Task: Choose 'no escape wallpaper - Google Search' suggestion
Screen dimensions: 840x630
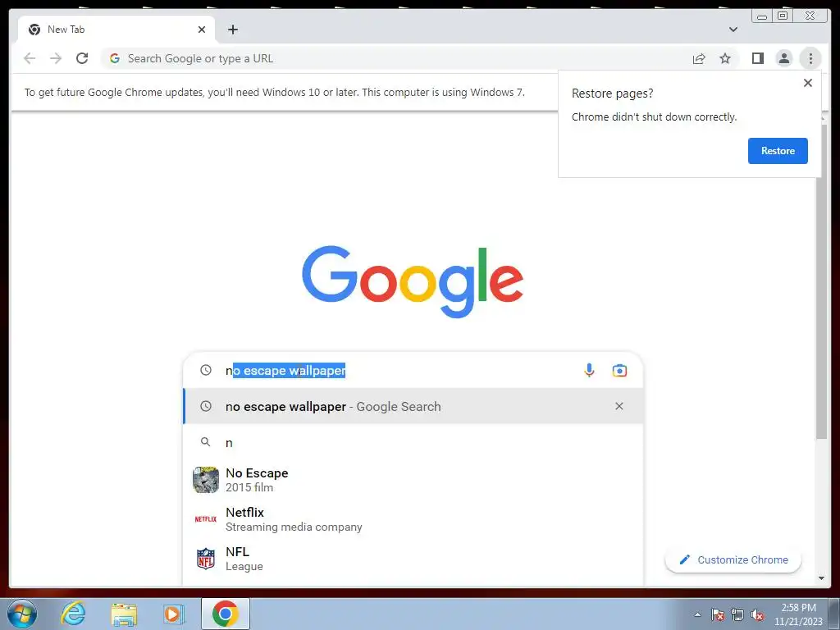Action: click(x=413, y=406)
